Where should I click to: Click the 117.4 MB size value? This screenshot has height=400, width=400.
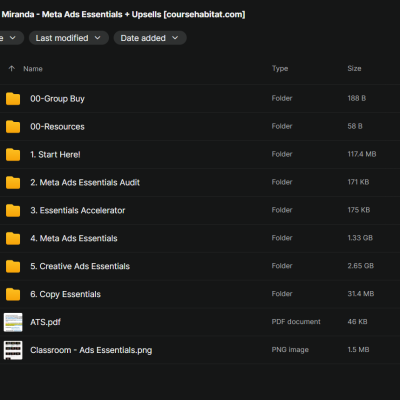pyautogui.click(x=362, y=154)
